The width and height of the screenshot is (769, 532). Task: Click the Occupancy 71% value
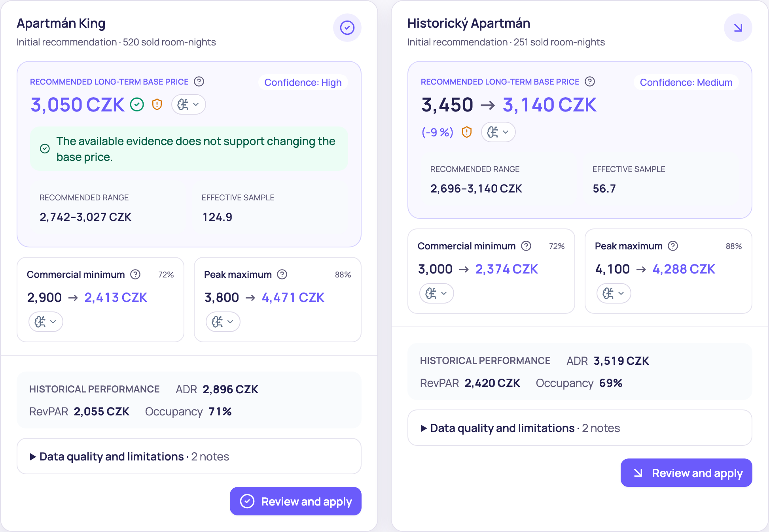[x=220, y=411]
